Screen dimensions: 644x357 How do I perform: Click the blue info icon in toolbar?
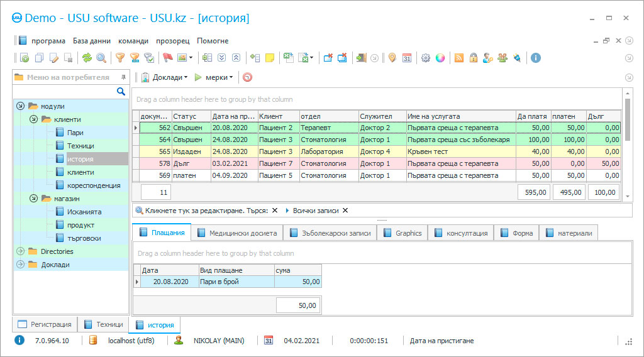536,58
